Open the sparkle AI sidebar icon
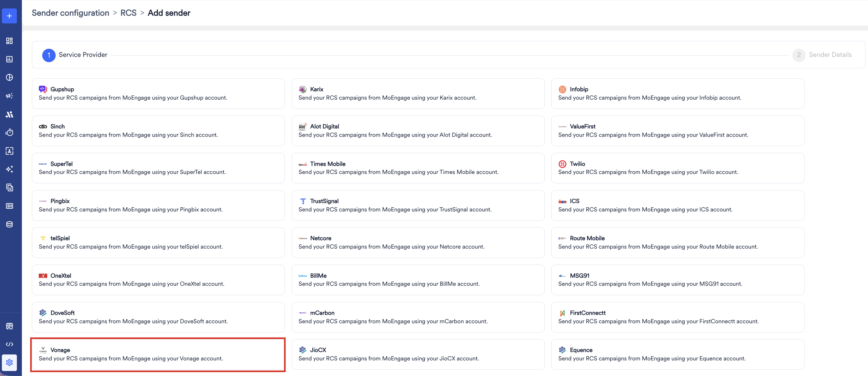 click(9, 169)
